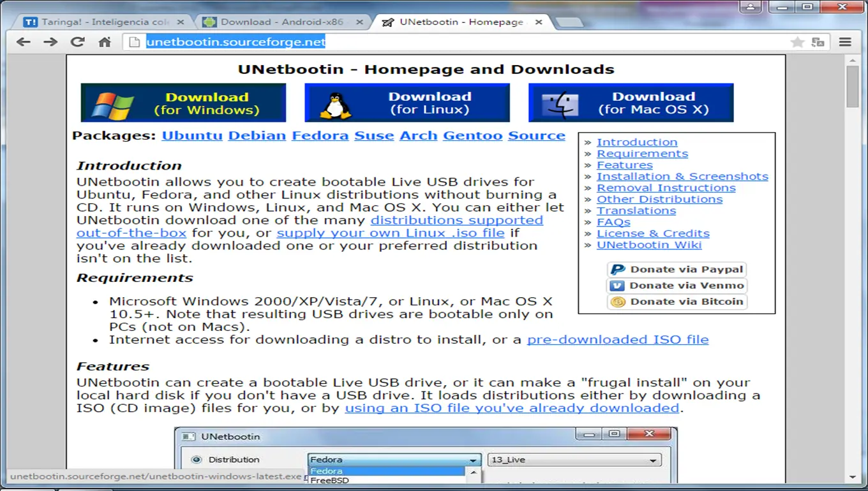This screenshot has height=491, width=868.
Task: Click Donate via Paypal button
Action: click(677, 270)
